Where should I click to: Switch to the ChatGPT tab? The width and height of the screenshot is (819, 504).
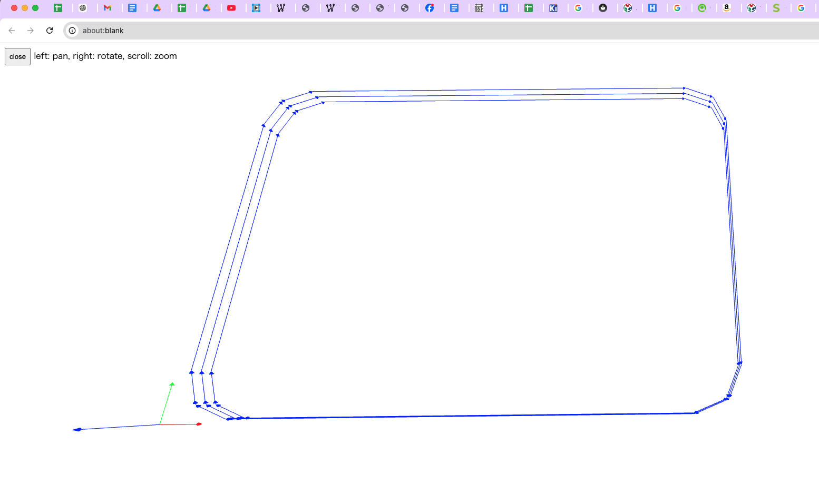[x=83, y=8]
